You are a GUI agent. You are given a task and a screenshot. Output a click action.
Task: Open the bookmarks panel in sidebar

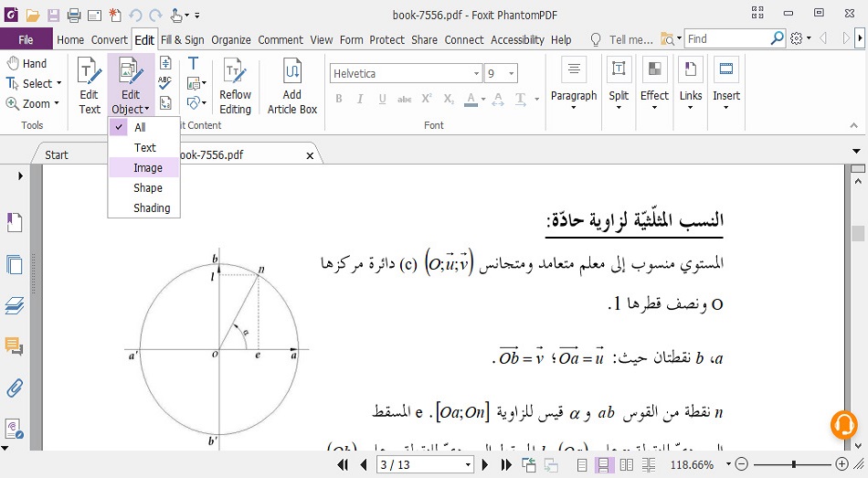pos(14,223)
